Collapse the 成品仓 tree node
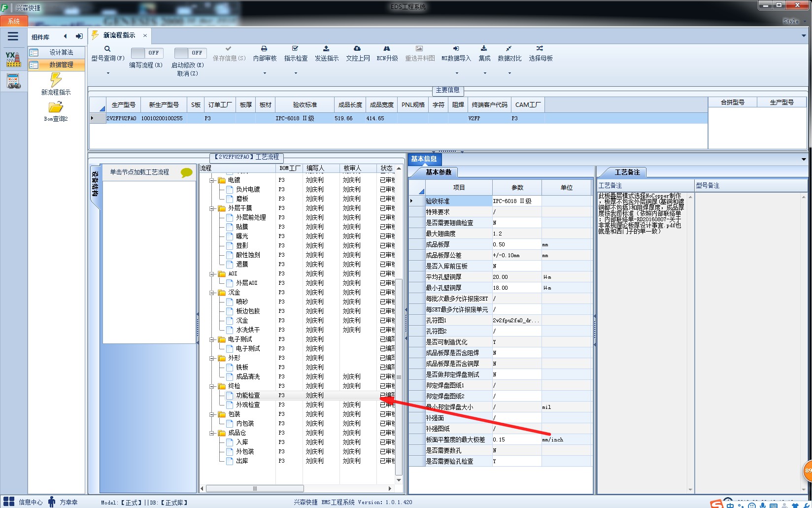The width and height of the screenshot is (812, 508). point(212,433)
